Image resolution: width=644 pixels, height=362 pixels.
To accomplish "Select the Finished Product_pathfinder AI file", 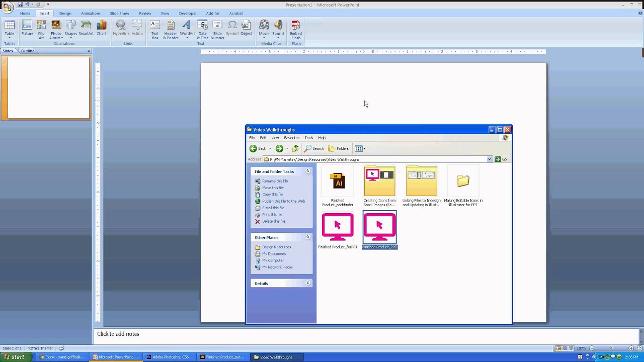I will 338,187.
